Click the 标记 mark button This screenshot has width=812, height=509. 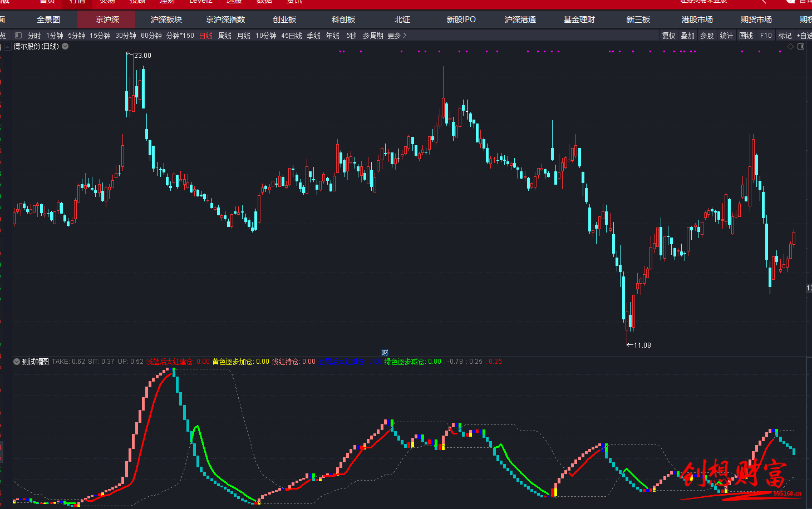click(785, 36)
